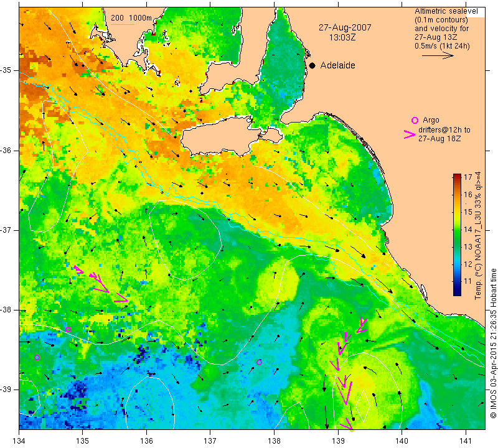Click the 136 longitude axis label
Viewport: 498px width, 448px height.
[x=146, y=441]
